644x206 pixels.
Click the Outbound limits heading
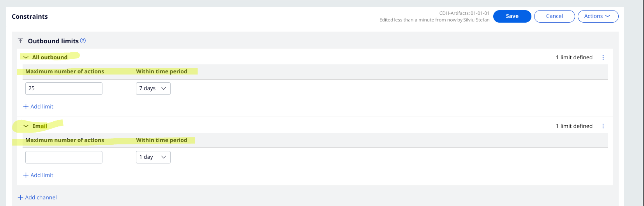(x=53, y=41)
